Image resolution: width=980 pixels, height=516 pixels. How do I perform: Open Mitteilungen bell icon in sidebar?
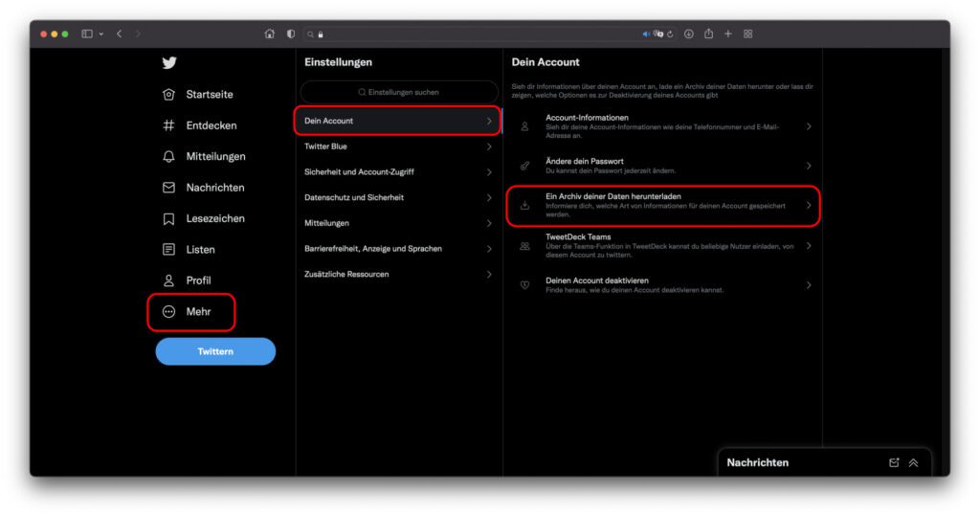168,157
